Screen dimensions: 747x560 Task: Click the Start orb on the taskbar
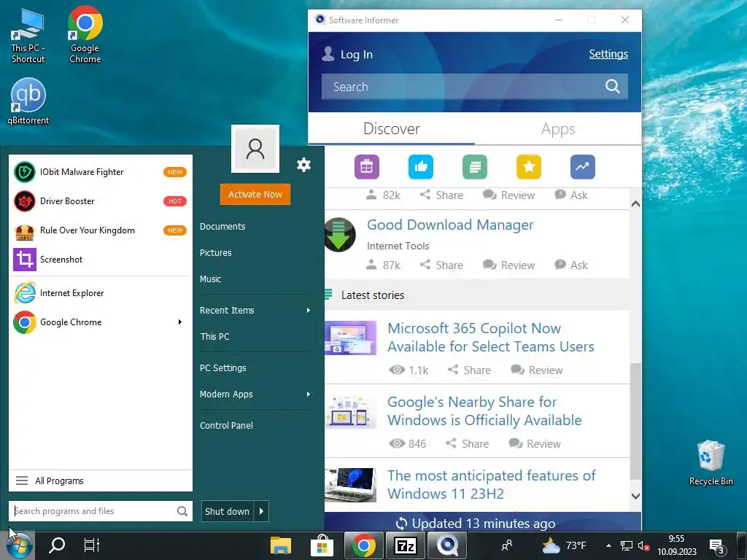[20, 545]
